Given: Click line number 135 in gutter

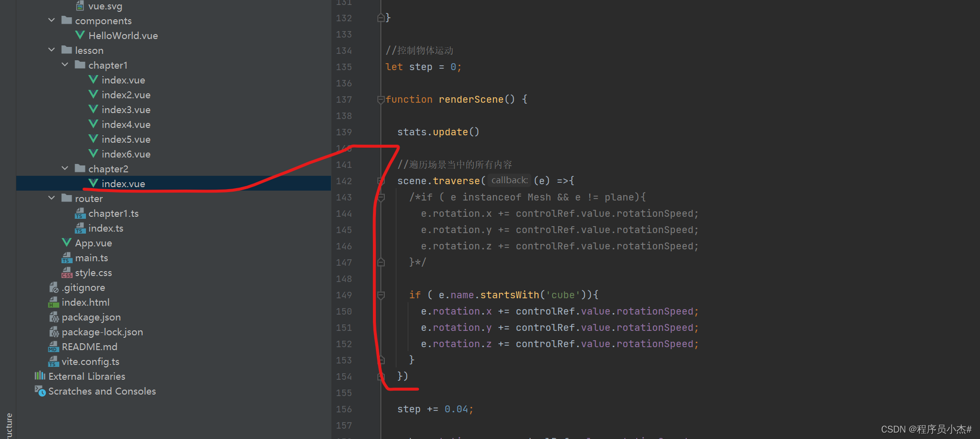Looking at the screenshot, I should point(344,67).
